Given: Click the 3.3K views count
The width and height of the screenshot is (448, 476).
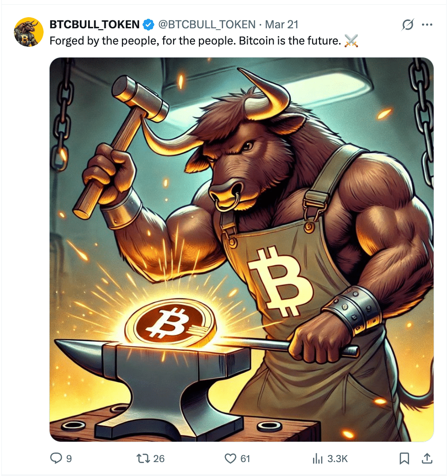Looking at the screenshot, I should pos(338,458).
